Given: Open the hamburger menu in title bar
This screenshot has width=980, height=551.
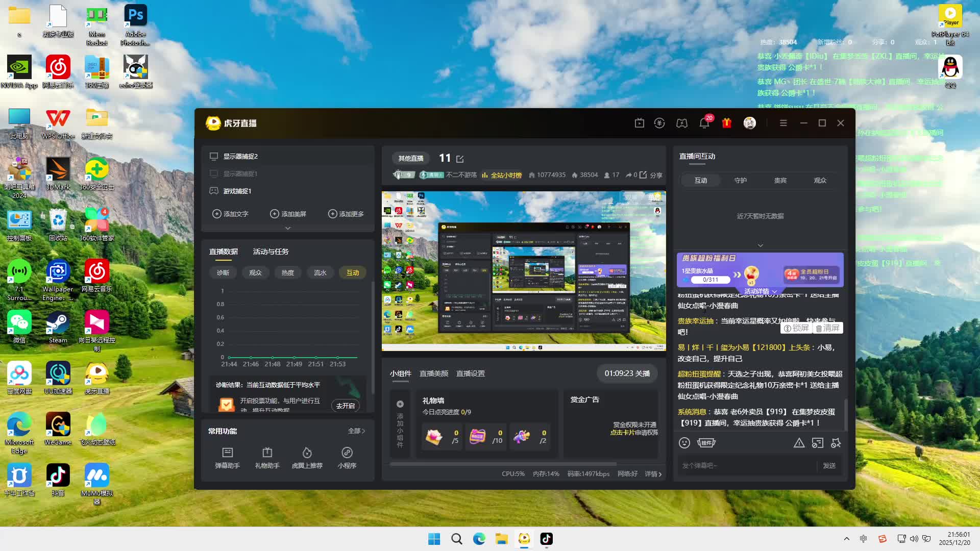Looking at the screenshot, I should point(783,123).
